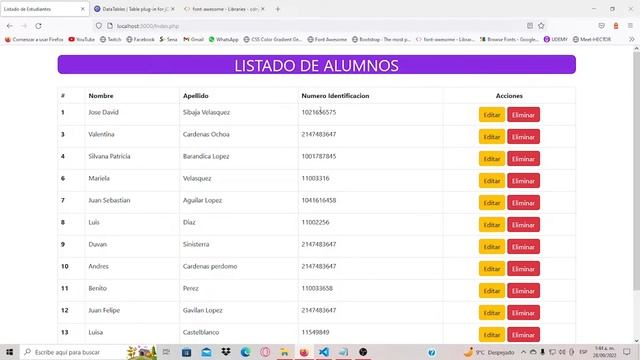Select the Listado de Estudiantes tab
Viewport: 640px width, 360px height.
coord(44,9)
